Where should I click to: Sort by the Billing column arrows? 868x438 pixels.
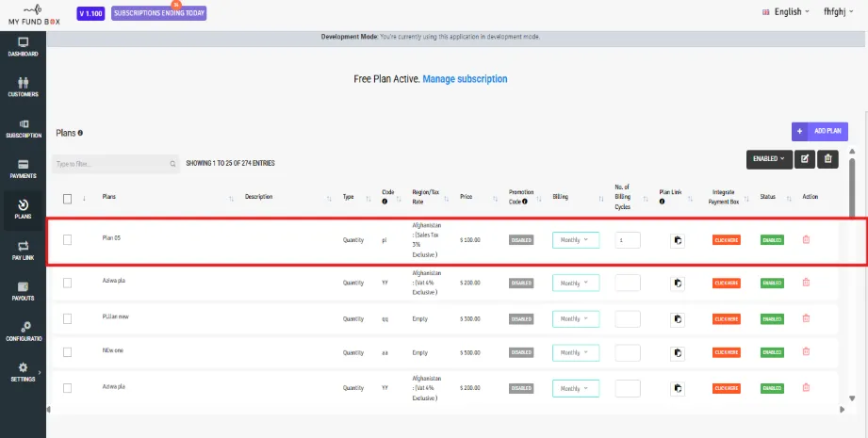[601, 199]
